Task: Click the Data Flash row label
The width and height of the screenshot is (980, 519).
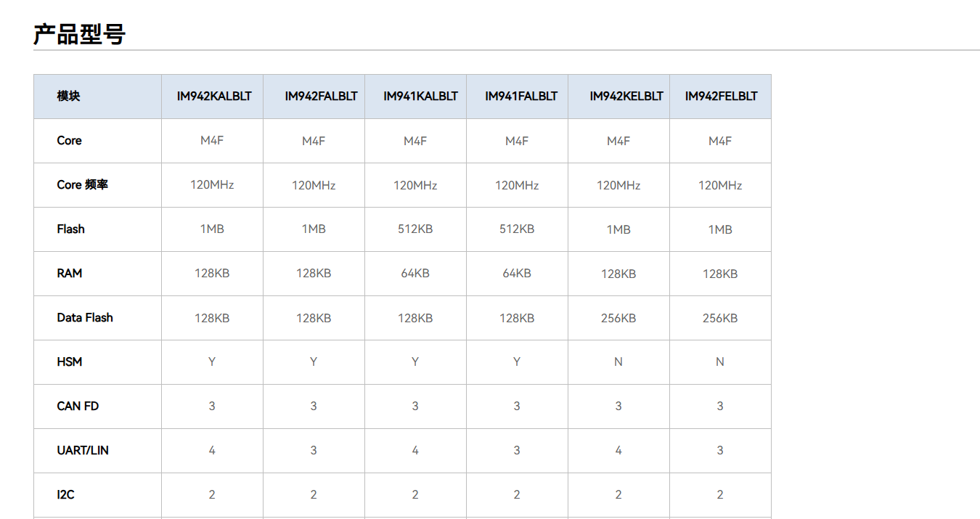Action: coord(85,318)
